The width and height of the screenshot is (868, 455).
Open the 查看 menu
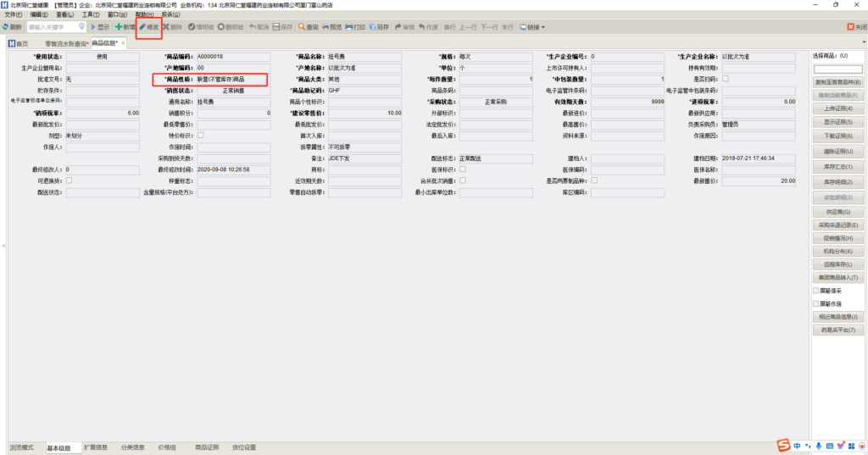click(64, 14)
